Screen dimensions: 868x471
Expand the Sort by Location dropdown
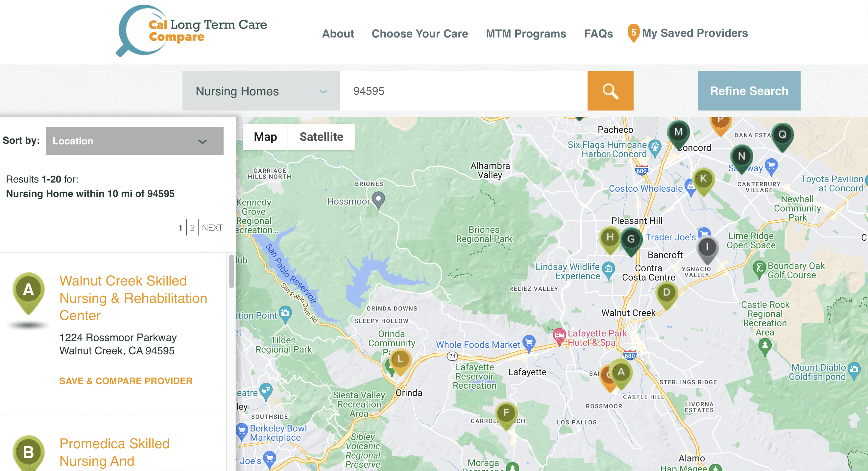(134, 141)
